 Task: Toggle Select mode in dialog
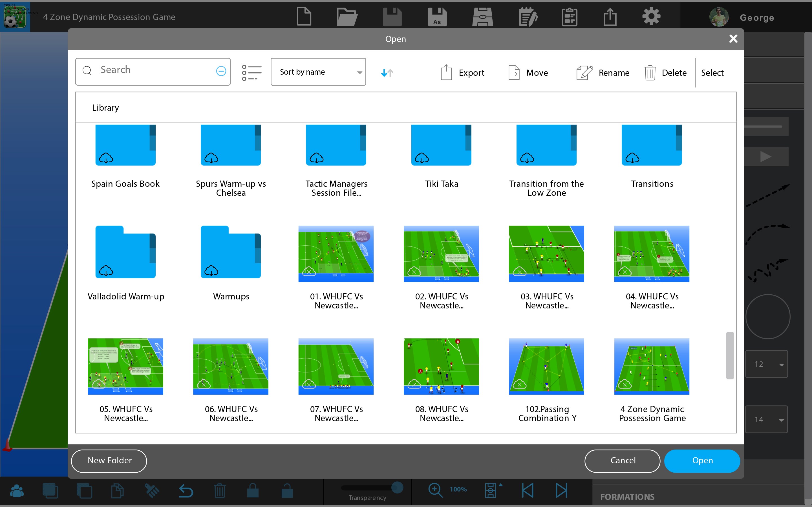click(x=712, y=72)
